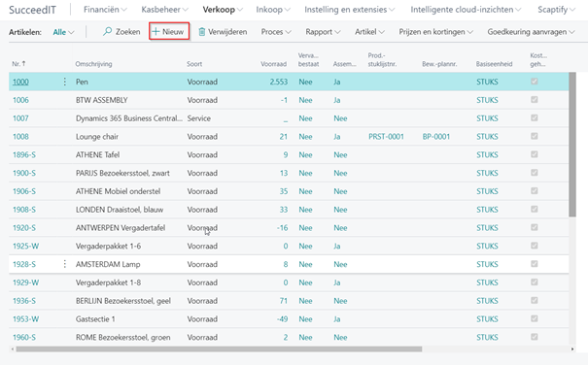Click STUKS unit in the 1953-W row
588x365 pixels.
[x=487, y=319]
